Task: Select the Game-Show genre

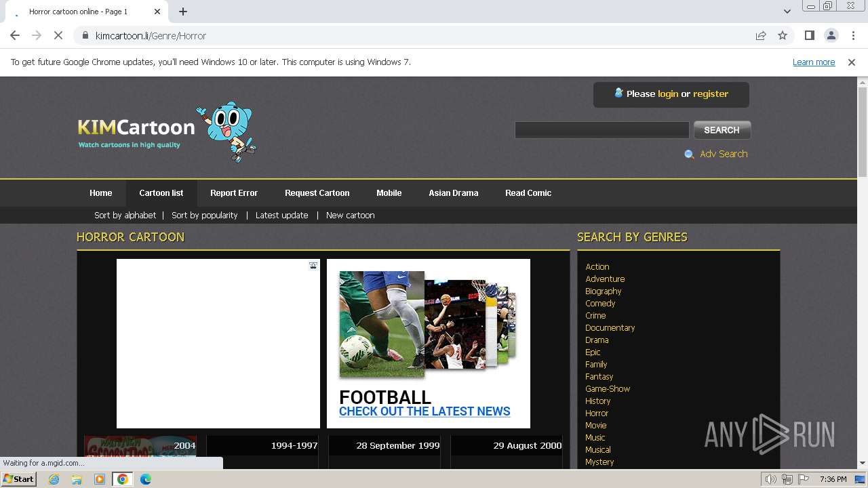Action: pyautogui.click(x=608, y=389)
